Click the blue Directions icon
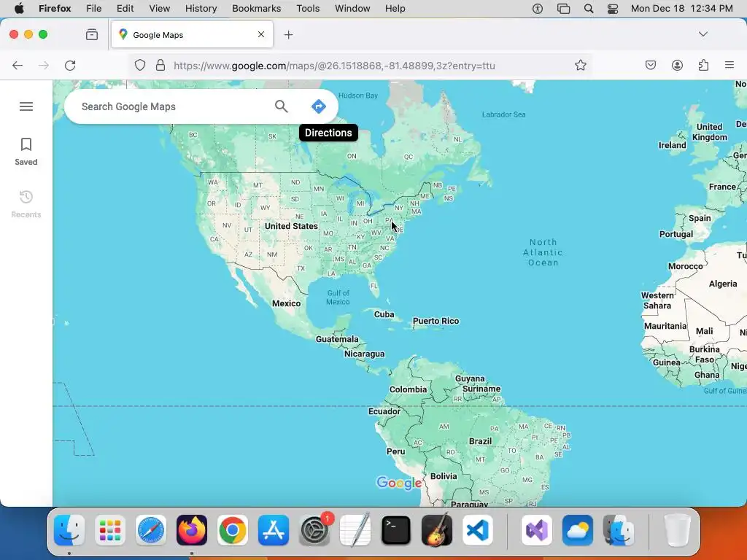The width and height of the screenshot is (747, 560). coord(318,106)
